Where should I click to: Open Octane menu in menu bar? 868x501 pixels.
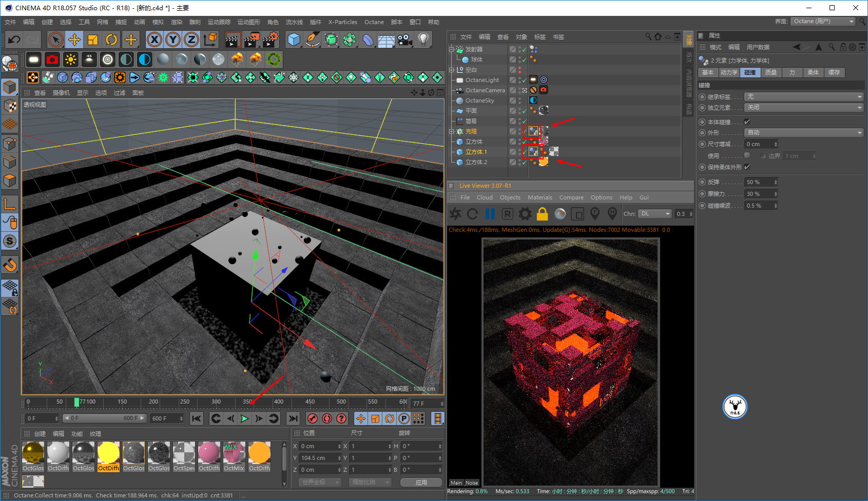pyautogui.click(x=374, y=22)
